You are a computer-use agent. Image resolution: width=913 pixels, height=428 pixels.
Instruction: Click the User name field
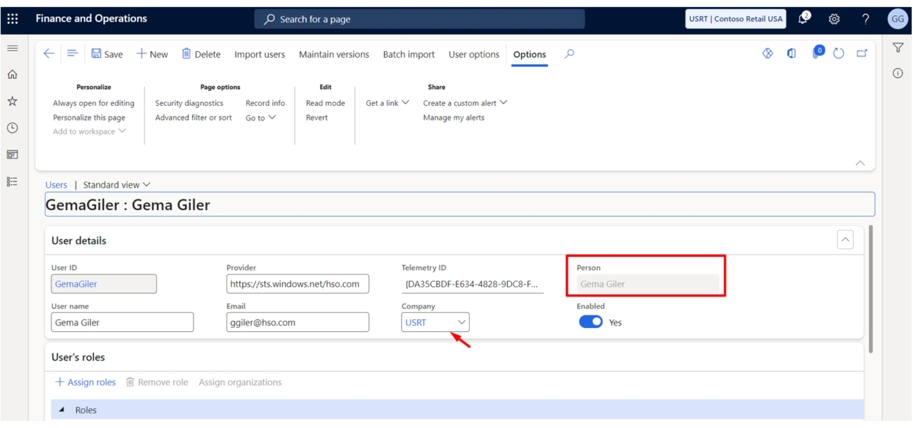[x=122, y=322]
